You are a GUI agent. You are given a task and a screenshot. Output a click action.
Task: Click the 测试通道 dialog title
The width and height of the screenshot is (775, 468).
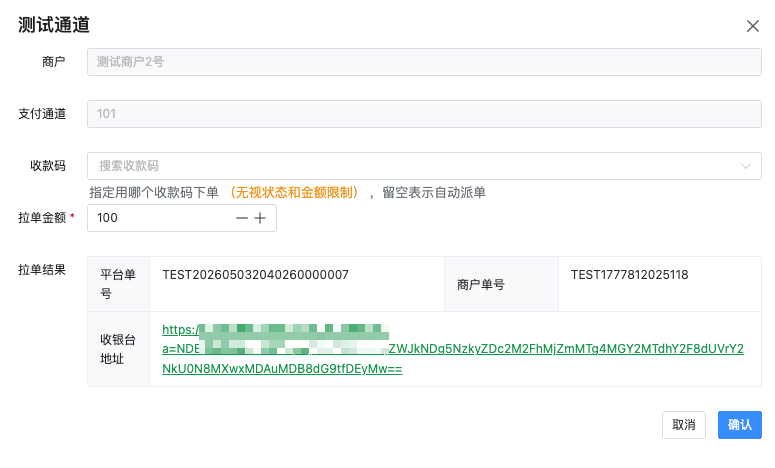[54, 25]
